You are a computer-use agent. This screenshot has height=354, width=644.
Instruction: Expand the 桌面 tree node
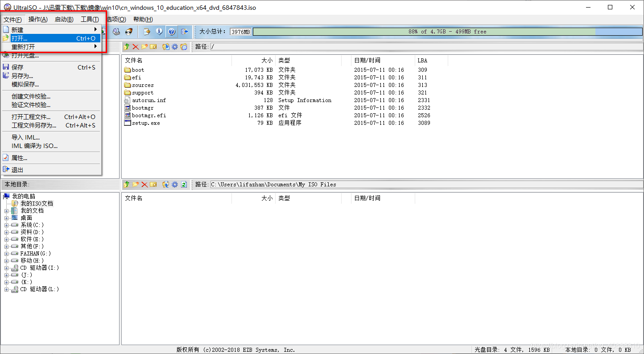coord(6,218)
